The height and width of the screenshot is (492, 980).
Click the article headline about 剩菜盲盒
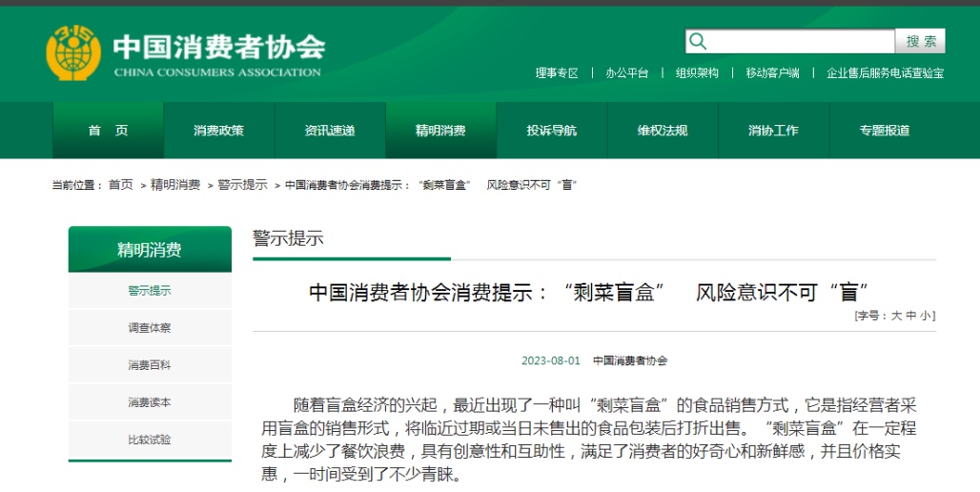click(x=589, y=292)
